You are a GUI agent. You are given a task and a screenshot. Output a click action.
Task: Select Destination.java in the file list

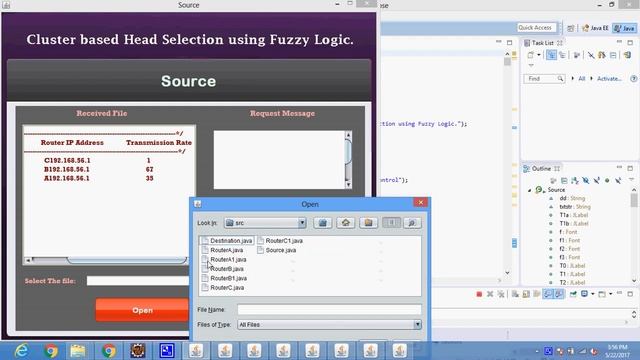coord(227,241)
